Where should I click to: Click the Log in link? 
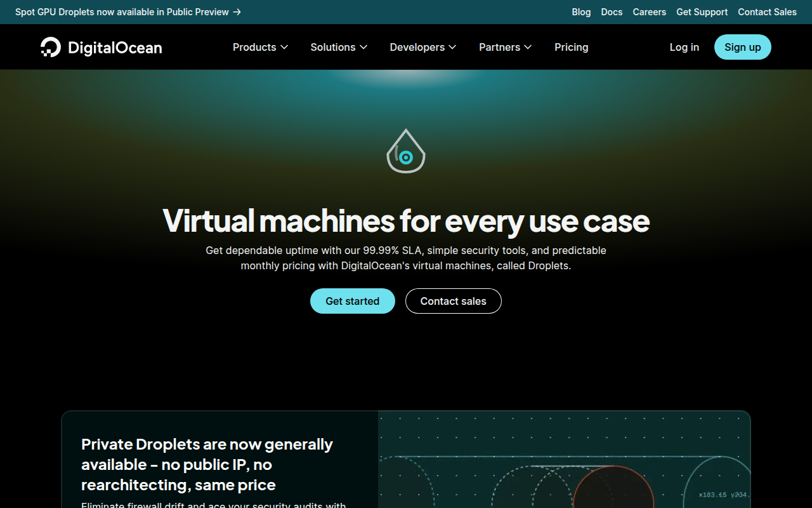tap(684, 47)
